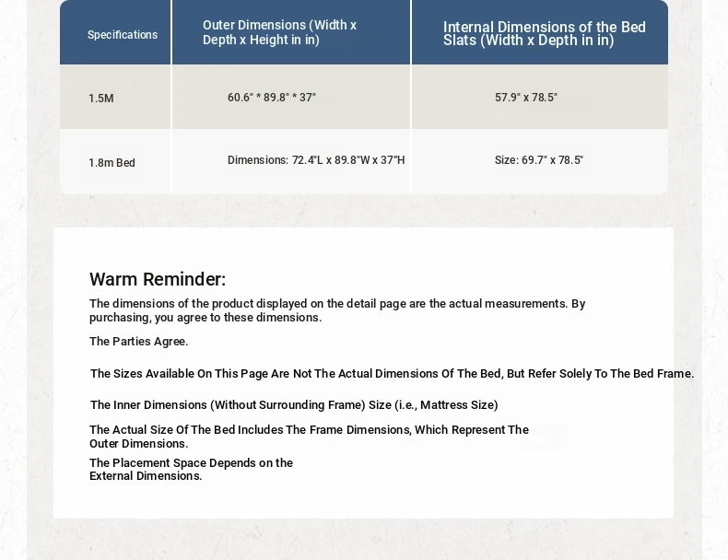Select the 1.8m Bed specification cell

112,163
